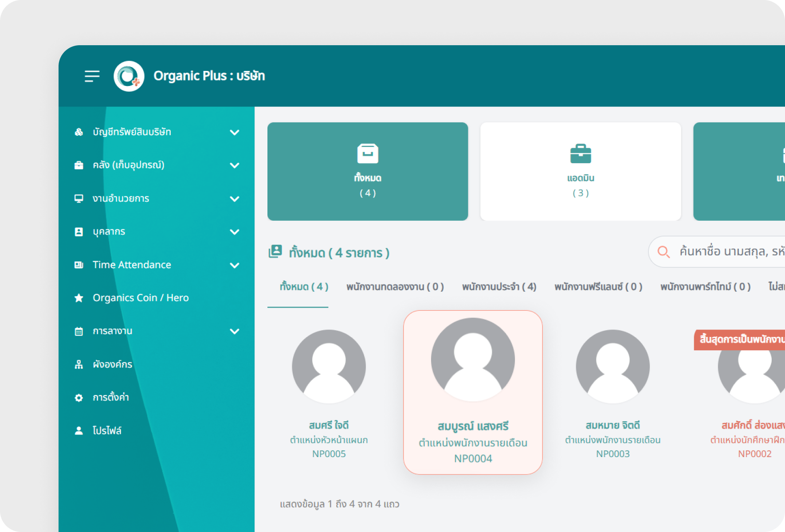Click the Organic Plus logo
The height and width of the screenshot is (532, 785).
click(x=129, y=76)
